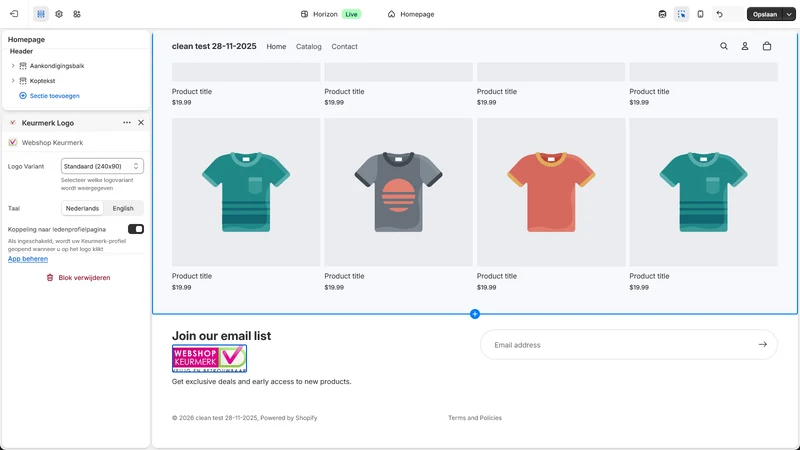The width and height of the screenshot is (800, 450).
Task: Open the Contact menu item in preview
Action: 344,46
